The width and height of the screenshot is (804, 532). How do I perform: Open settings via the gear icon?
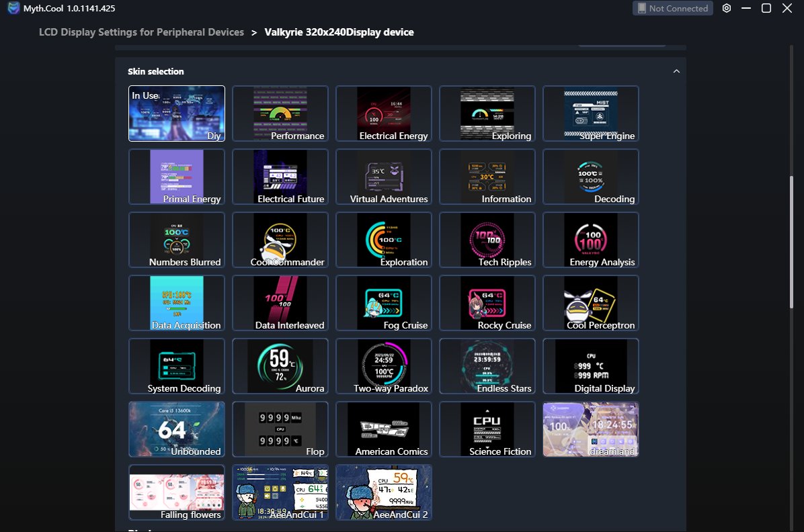pos(726,8)
